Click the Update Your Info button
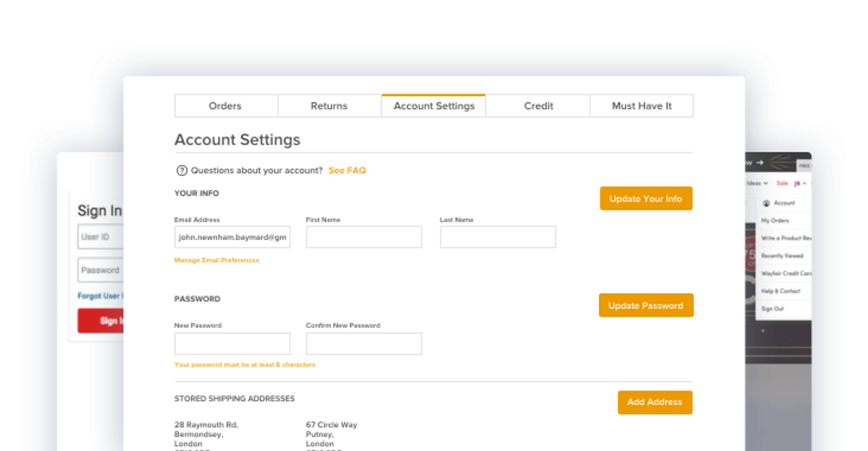This screenshot has width=868, height=451. coord(646,198)
